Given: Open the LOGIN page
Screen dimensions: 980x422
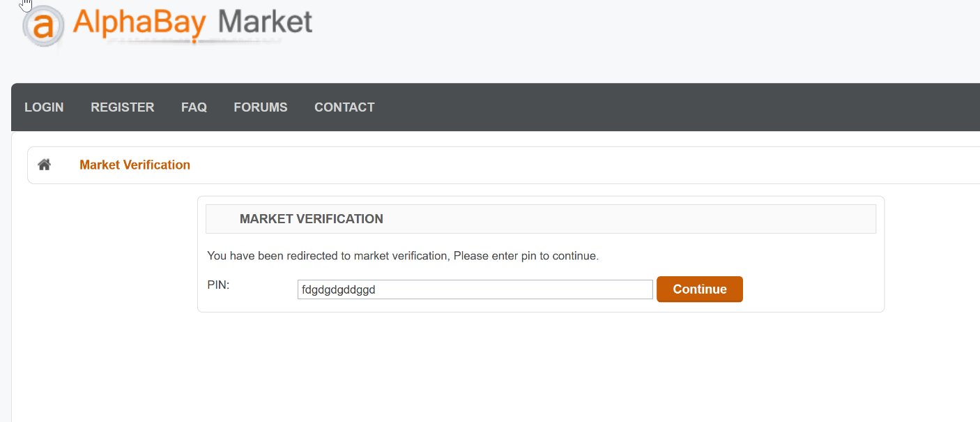Looking at the screenshot, I should [44, 107].
